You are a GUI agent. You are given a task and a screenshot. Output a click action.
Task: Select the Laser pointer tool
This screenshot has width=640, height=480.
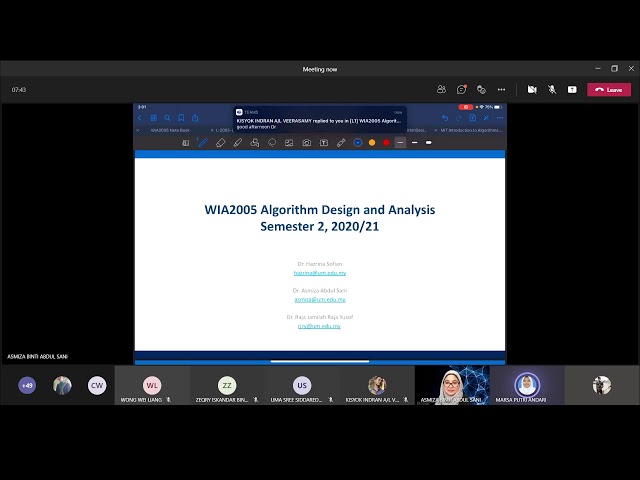[x=341, y=142]
